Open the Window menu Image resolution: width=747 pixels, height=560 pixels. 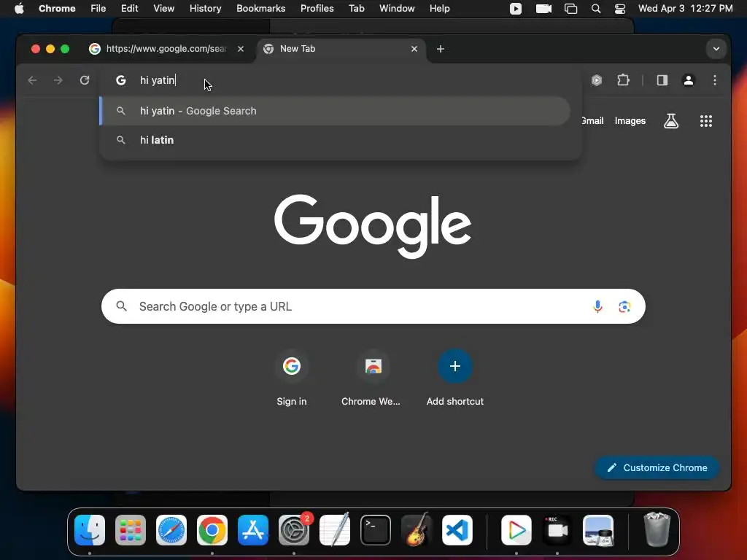(x=397, y=9)
